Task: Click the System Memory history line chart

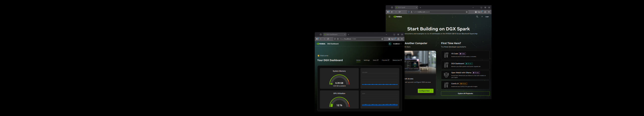Action: click(x=380, y=78)
